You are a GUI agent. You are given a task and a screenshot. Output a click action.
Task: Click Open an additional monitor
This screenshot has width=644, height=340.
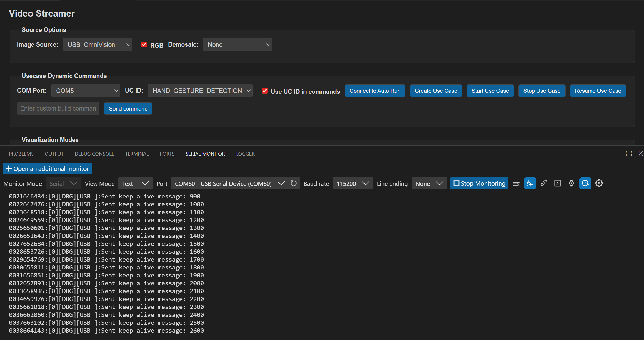coord(47,169)
